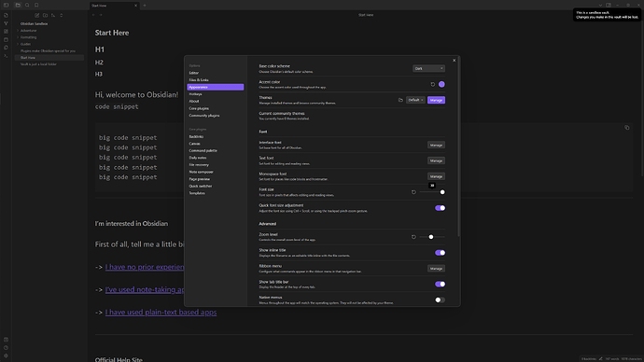Screen dimensions: 644x362
Task: Toggle Show tab title bar
Action: click(x=440, y=284)
